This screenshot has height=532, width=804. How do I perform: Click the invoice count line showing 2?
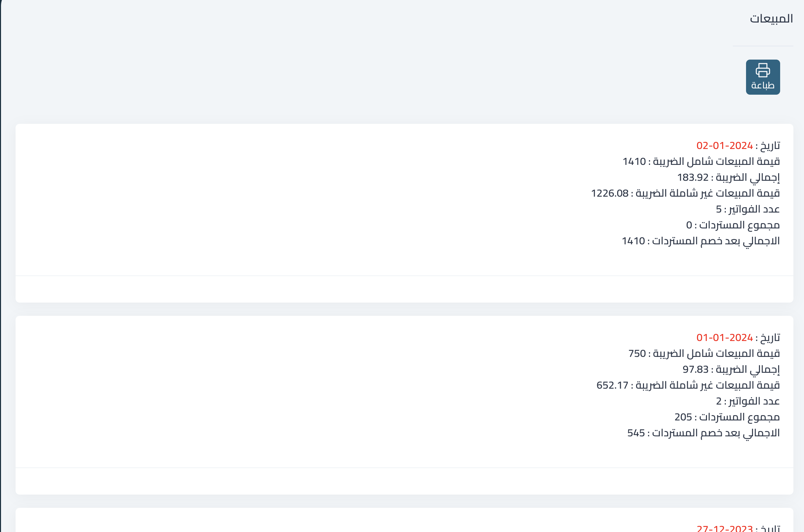click(748, 401)
